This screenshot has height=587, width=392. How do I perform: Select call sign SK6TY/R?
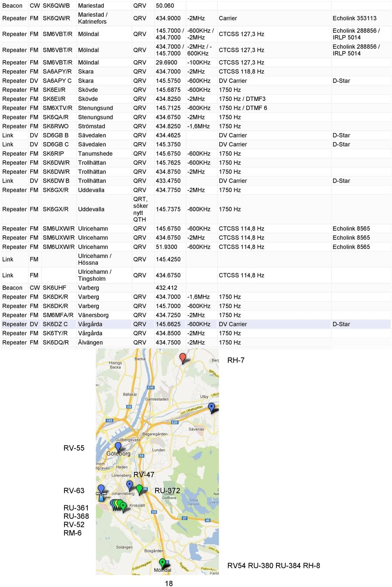click(55, 333)
